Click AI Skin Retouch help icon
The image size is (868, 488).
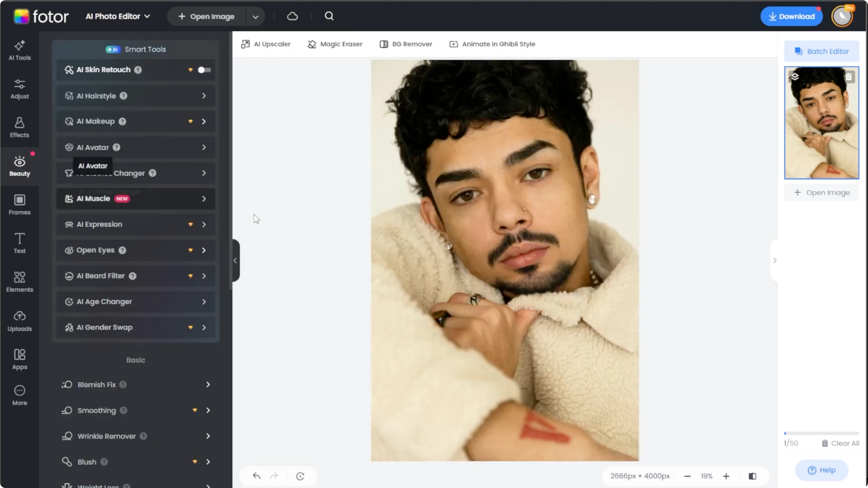click(x=138, y=70)
